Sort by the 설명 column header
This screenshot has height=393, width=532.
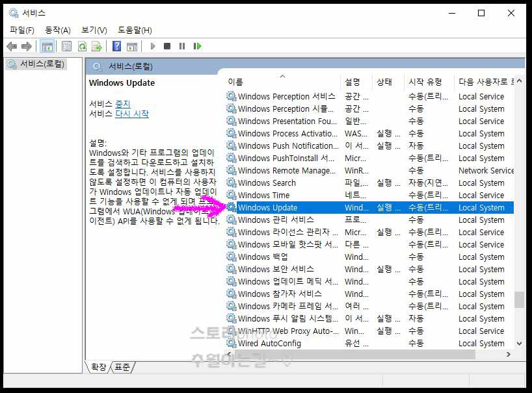[356, 82]
